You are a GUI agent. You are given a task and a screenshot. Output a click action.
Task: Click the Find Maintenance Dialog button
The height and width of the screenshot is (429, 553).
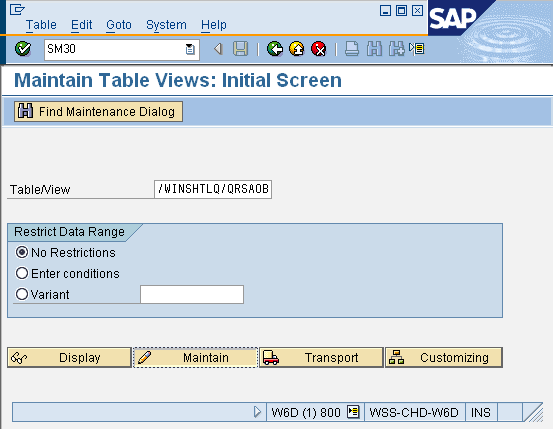coord(98,111)
